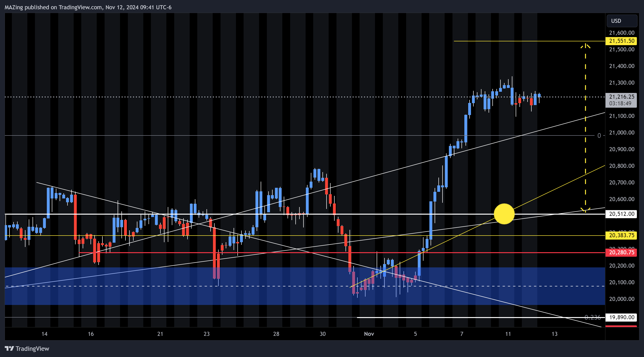The image size is (644, 357).
Task: Click the 19,890.00 white price label
Action: tap(621, 317)
